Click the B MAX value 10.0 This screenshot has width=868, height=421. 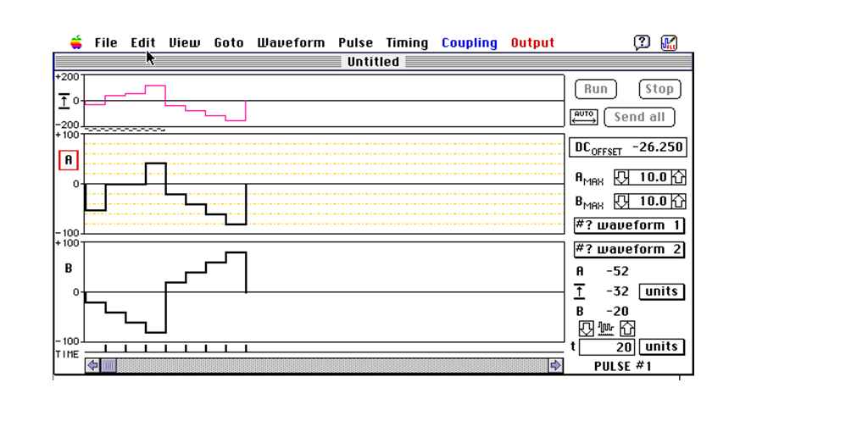tap(650, 201)
